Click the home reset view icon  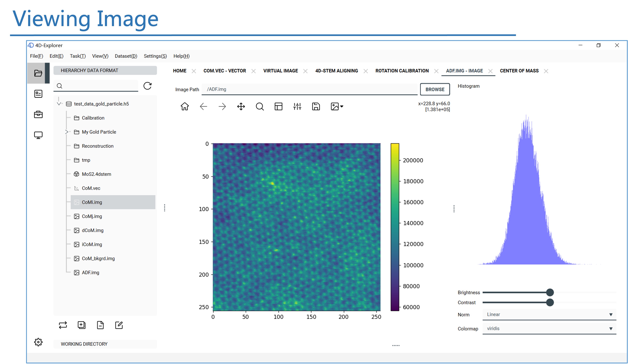185,106
